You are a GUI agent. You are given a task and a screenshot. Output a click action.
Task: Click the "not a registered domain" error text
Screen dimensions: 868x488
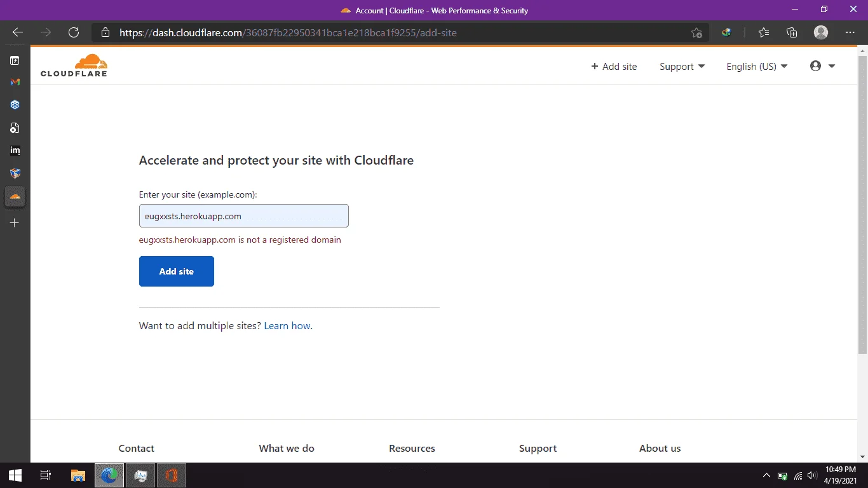click(240, 240)
